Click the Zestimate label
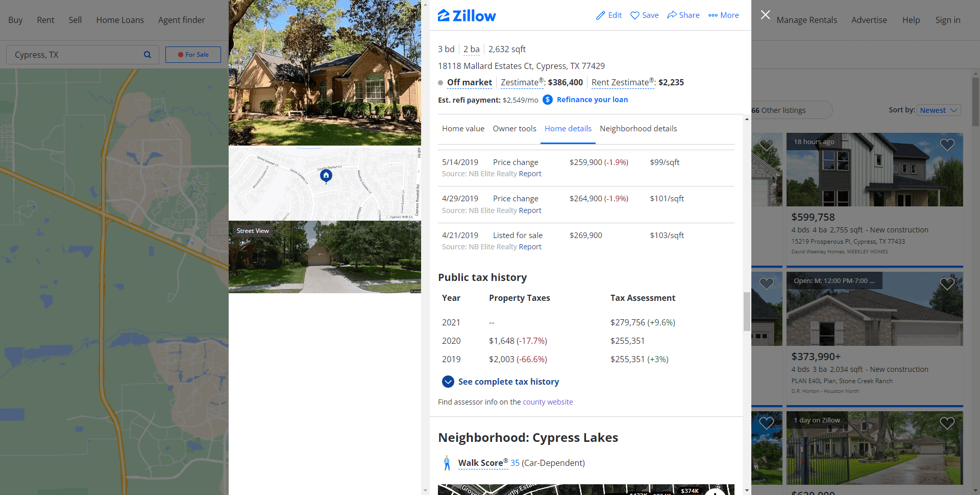 tap(522, 82)
